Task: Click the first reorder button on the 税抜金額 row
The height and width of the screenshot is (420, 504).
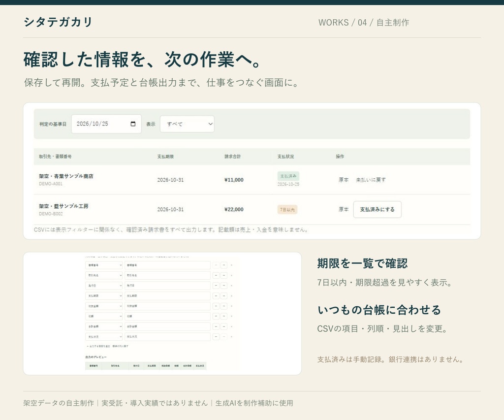Action: coord(216,306)
